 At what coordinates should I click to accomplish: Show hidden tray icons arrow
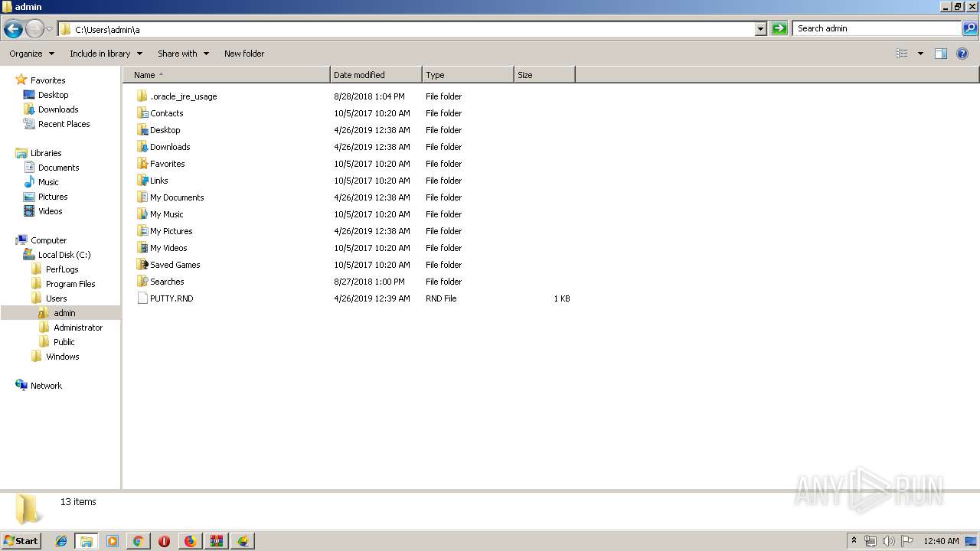[854, 541]
